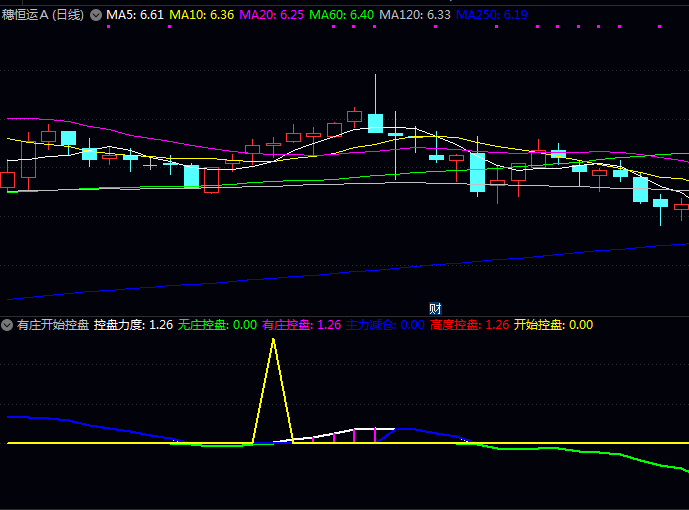689x510 pixels.
Task: Click the red 高度控盘 label
Action: (469, 325)
